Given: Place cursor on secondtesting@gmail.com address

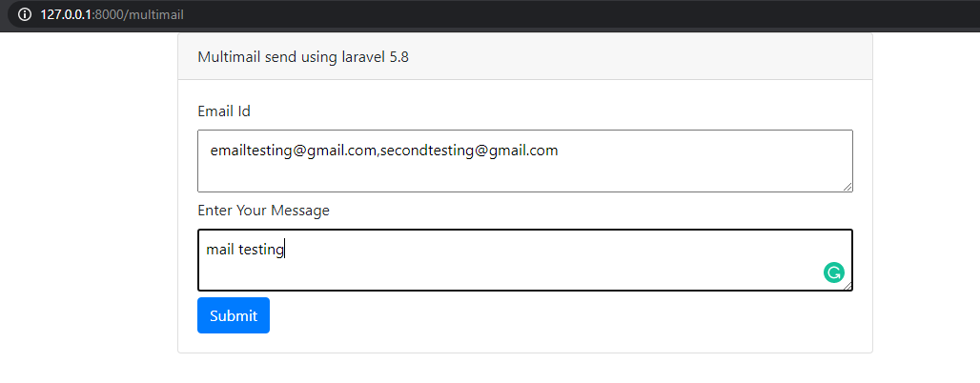Looking at the screenshot, I should coord(469,151).
